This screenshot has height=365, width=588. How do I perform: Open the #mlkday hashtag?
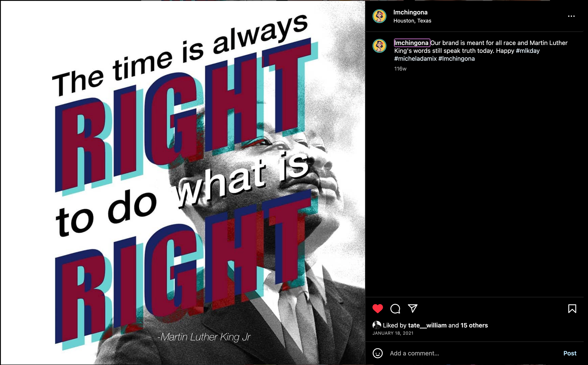pyautogui.click(x=528, y=51)
